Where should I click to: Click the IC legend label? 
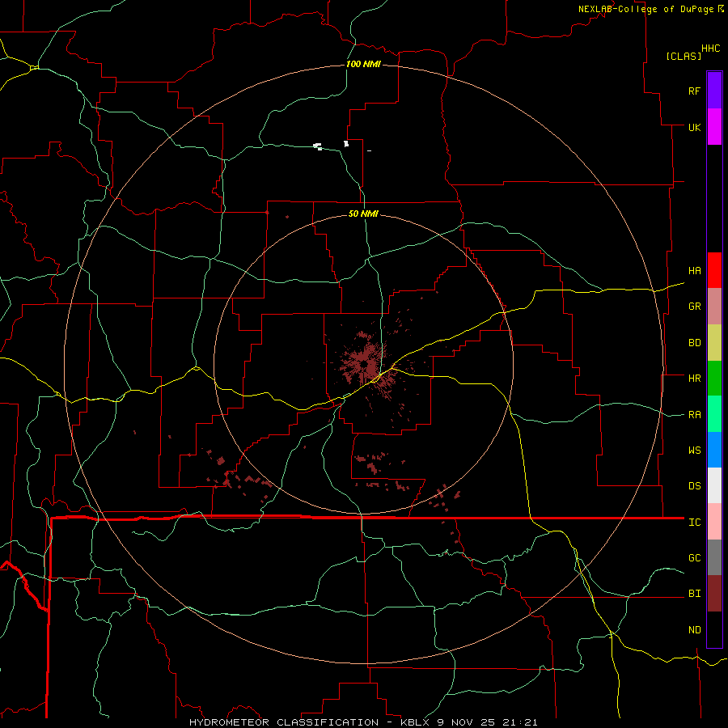[694, 523]
